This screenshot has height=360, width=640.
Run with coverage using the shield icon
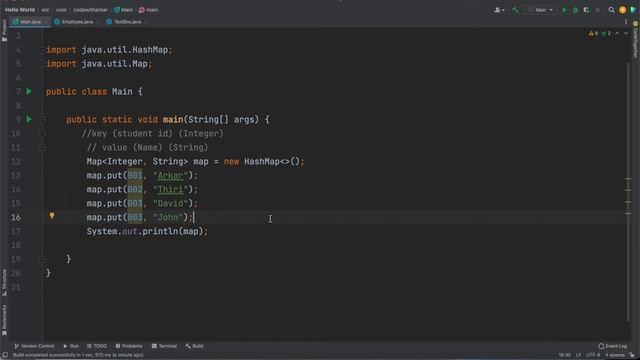pos(587,10)
